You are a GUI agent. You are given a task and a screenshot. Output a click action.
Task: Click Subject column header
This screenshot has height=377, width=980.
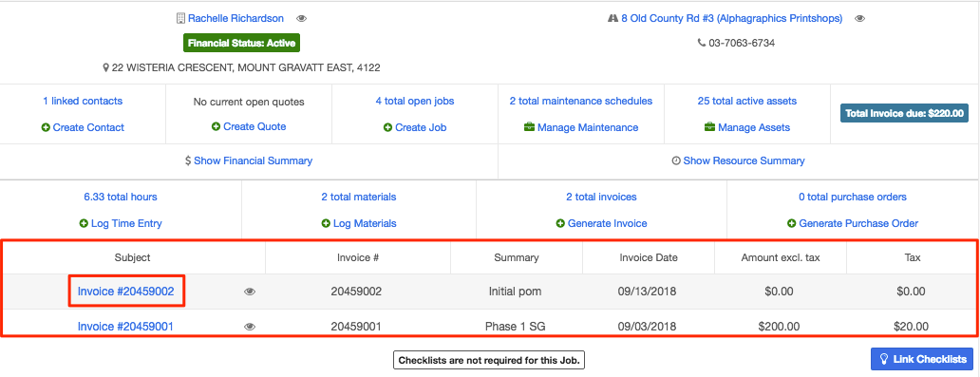point(133,257)
